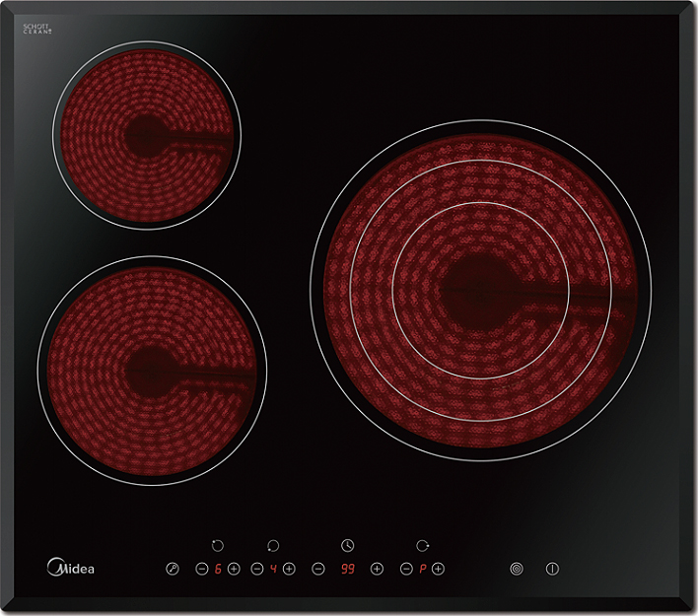Tap the bottom-left burner indicator icon
Screen dimensions: 698x616
273,545
